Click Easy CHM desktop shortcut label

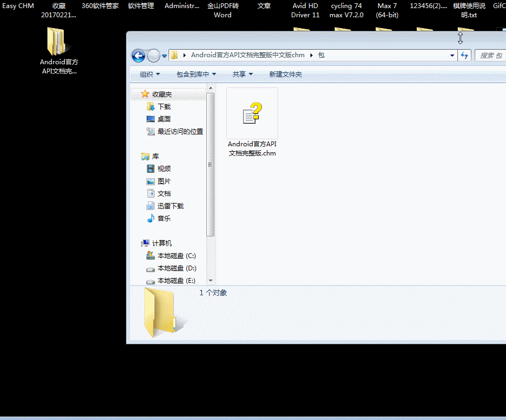tap(18, 6)
